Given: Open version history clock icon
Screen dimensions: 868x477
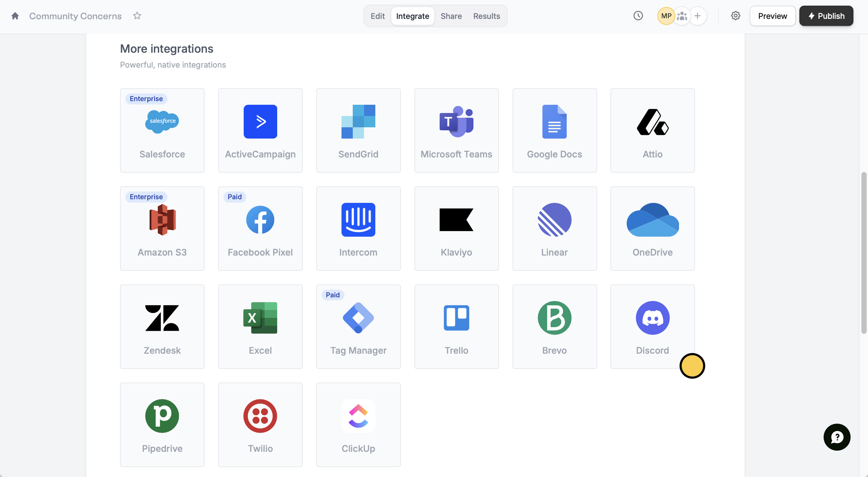Looking at the screenshot, I should tap(638, 16).
